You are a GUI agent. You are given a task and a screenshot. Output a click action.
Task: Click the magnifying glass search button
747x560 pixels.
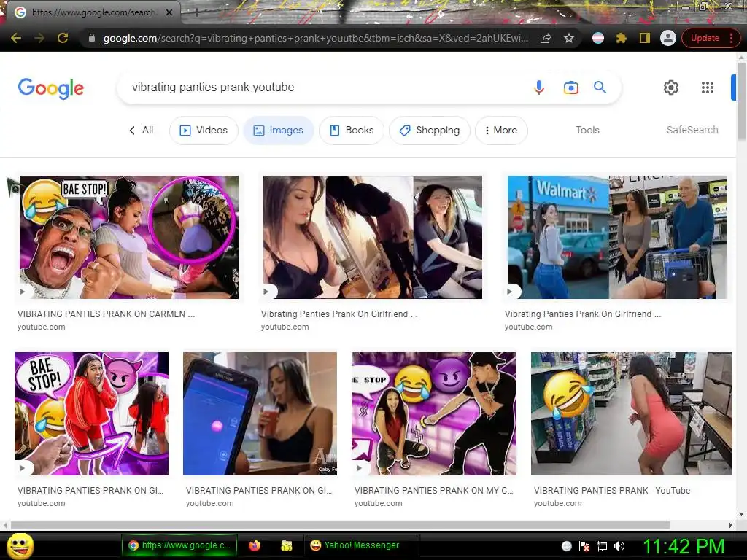pos(600,87)
